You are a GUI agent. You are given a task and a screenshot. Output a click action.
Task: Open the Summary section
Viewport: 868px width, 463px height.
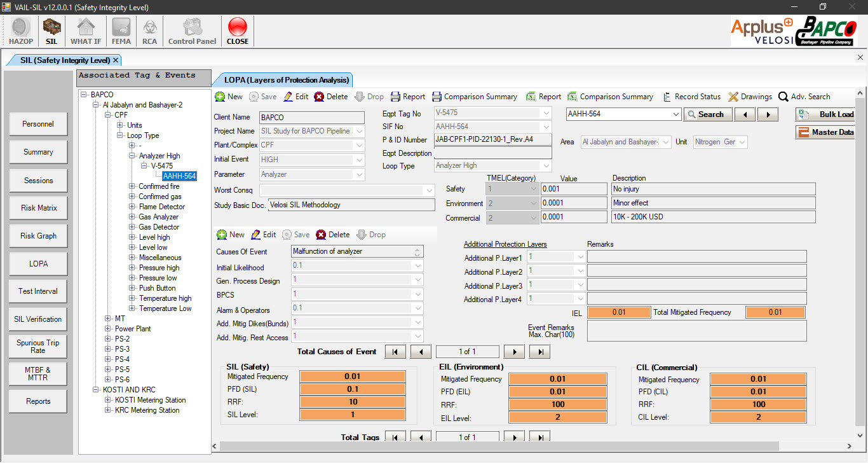tap(38, 152)
